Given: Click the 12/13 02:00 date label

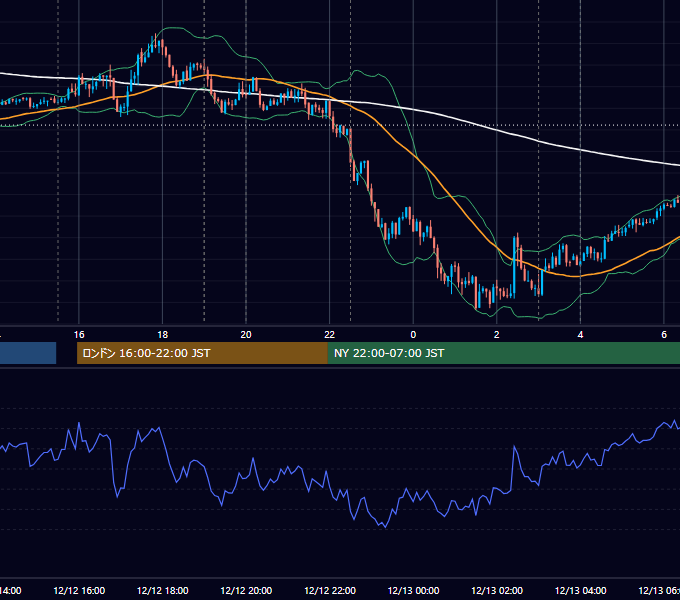Looking at the screenshot, I should [x=497, y=590].
